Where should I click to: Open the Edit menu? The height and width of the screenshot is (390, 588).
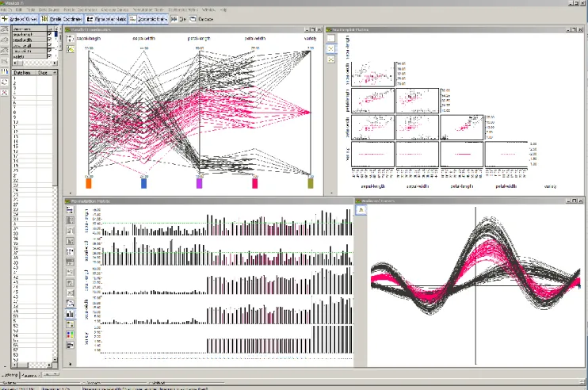pos(19,10)
